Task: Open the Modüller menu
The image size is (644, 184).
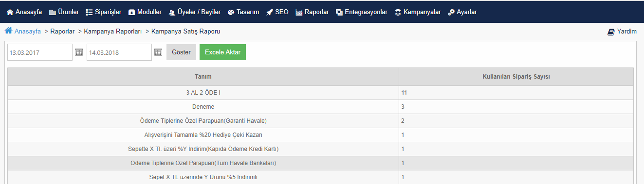Action: point(145,12)
